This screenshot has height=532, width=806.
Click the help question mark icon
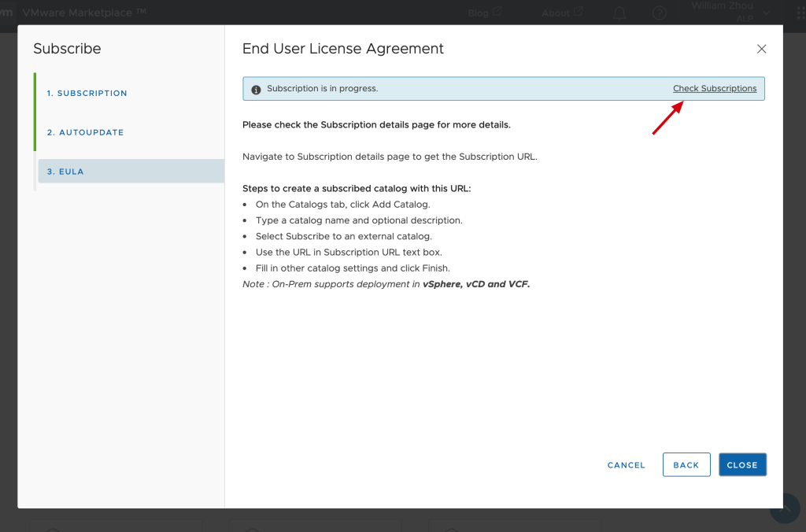[660, 13]
